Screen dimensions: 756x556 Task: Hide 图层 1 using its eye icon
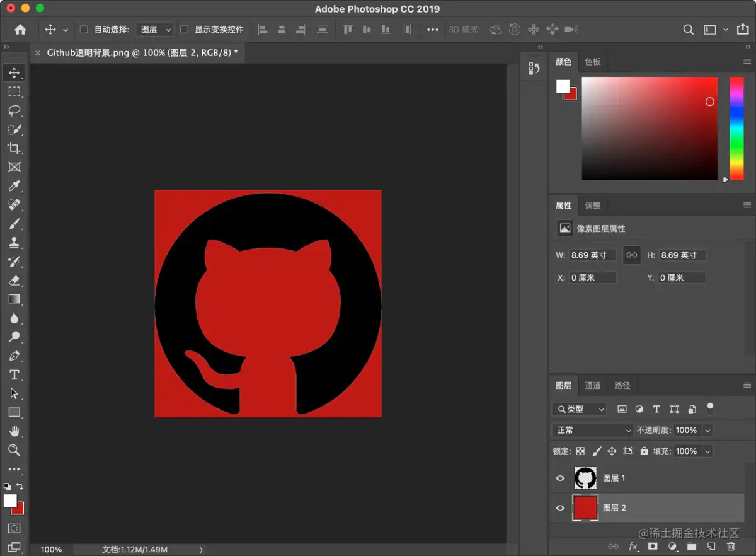click(x=560, y=478)
